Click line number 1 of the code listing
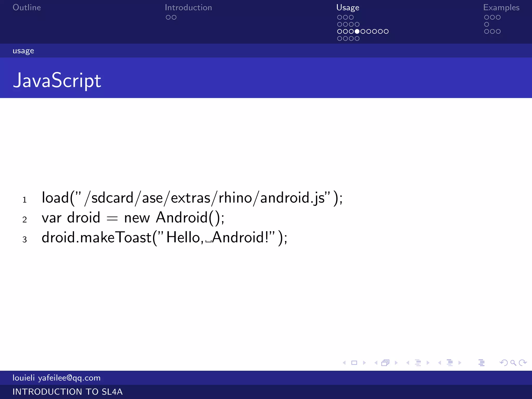This screenshot has width=532, height=399. pyautogui.click(x=25, y=200)
